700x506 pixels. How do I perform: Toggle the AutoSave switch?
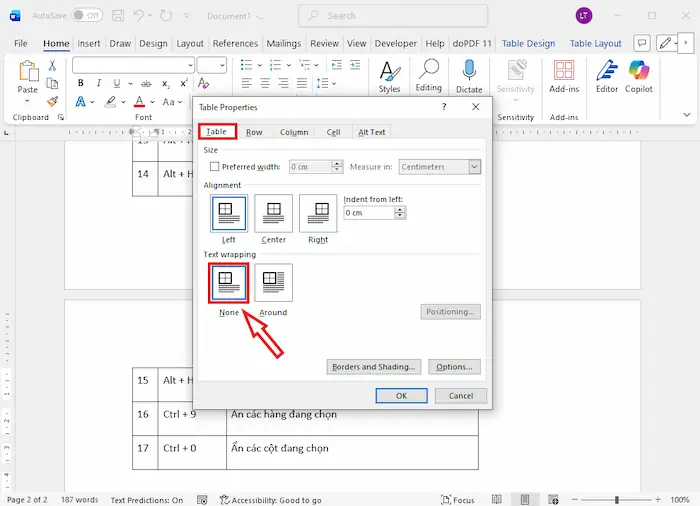tap(87, 16)
